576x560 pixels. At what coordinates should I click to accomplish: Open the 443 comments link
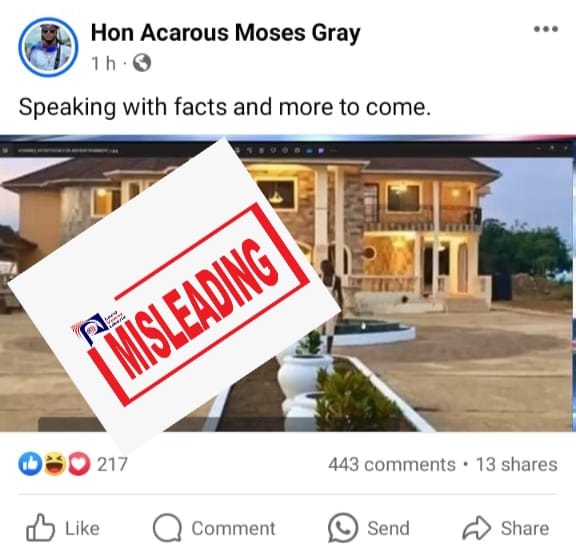[x=392, y=464]
